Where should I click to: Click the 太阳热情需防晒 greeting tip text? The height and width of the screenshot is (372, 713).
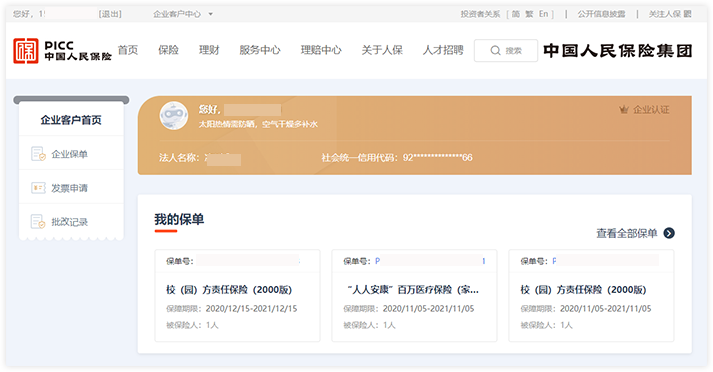coord(258,124)
